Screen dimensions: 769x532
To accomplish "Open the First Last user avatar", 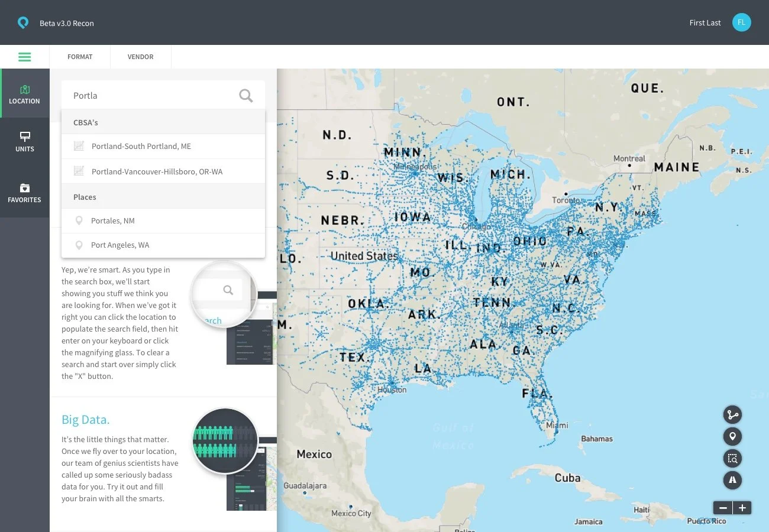I will click(x=741, y=22).
